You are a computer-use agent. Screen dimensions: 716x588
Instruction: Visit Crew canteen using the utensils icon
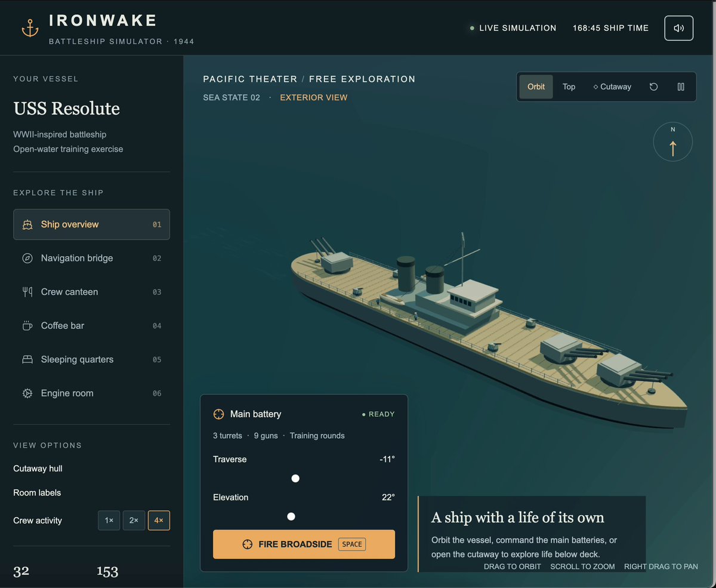point(27,292)
